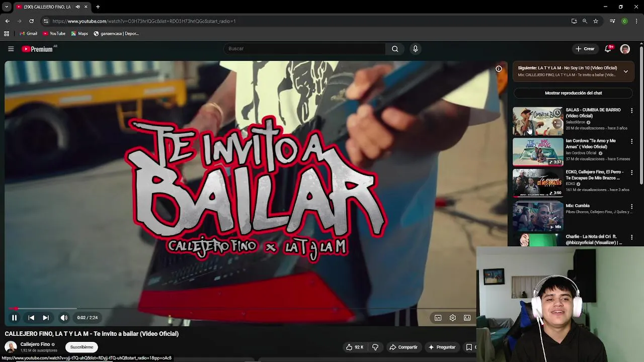644x362 pixels.
Task: Like the video showing 92 K
Action: point(355,347)
